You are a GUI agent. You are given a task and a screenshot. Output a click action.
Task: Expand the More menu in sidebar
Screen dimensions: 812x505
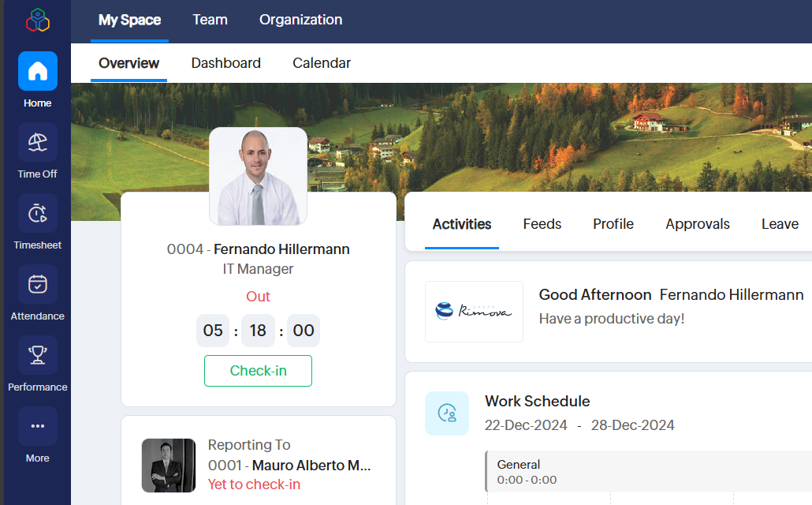coord(38,427)
